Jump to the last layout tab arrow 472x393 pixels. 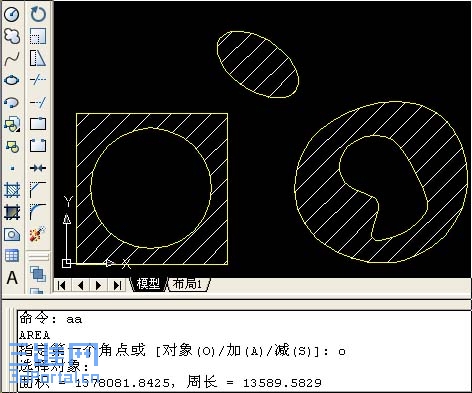[x=117, y=285]
